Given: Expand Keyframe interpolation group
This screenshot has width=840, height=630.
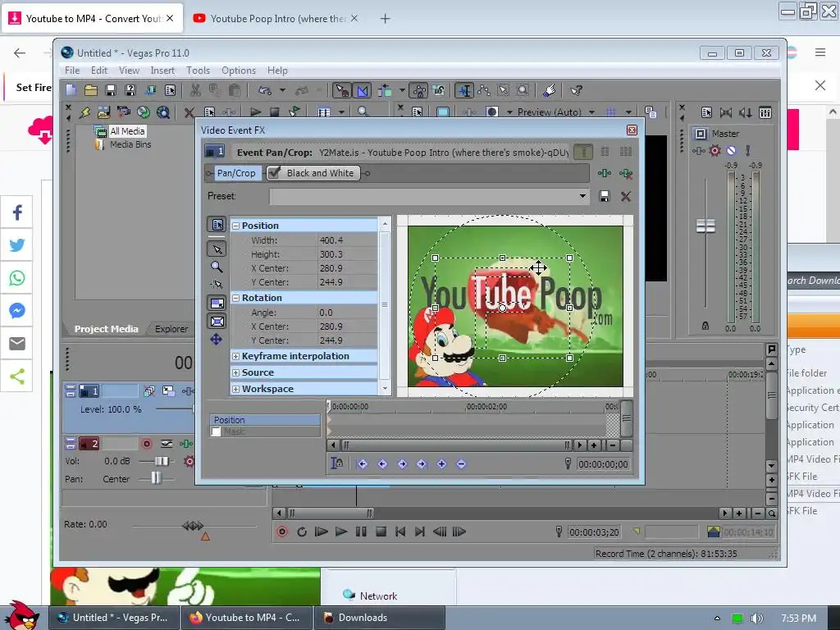Looking at the screenshot, I should [235, 356].
